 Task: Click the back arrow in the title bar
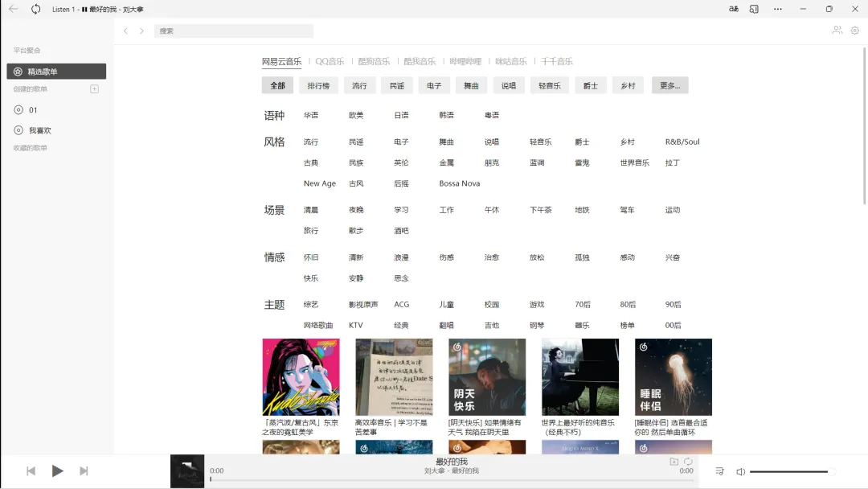point(14,9)
